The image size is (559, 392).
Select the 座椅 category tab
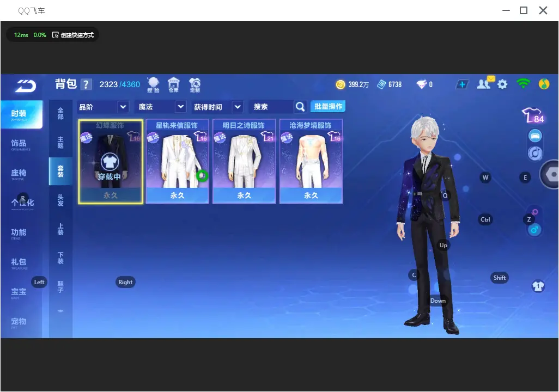tap(19, 174)
